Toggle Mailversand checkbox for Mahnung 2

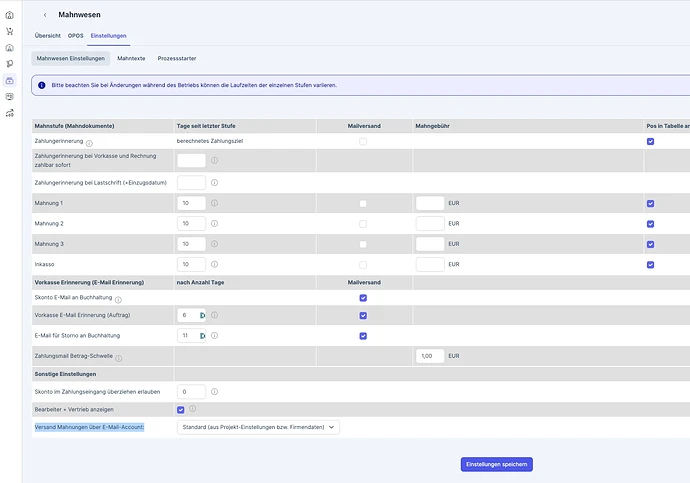point(363,224)
